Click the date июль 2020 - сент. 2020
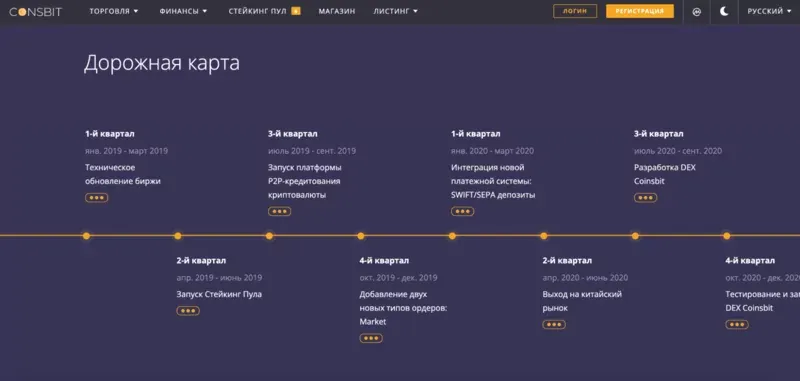The height and width of the screenshot is (381, 800). coord(678,151)
